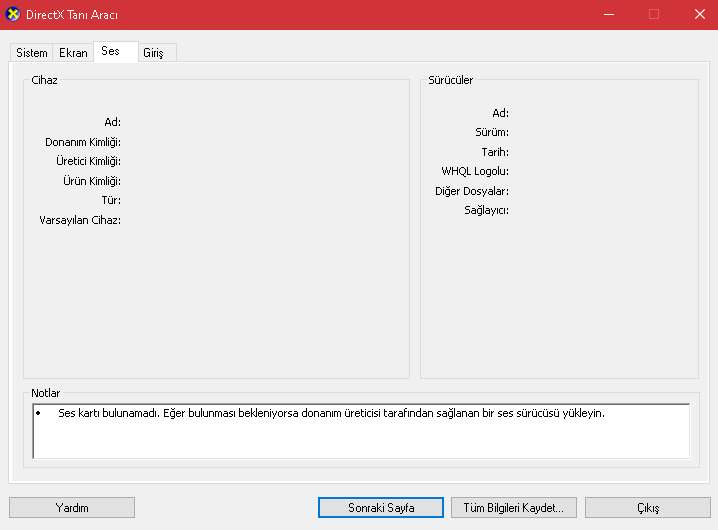The image size is (718, 530).
Task: Select the 'Ses kartı bulunamadı' note message
Action: (x=330, y=413)
